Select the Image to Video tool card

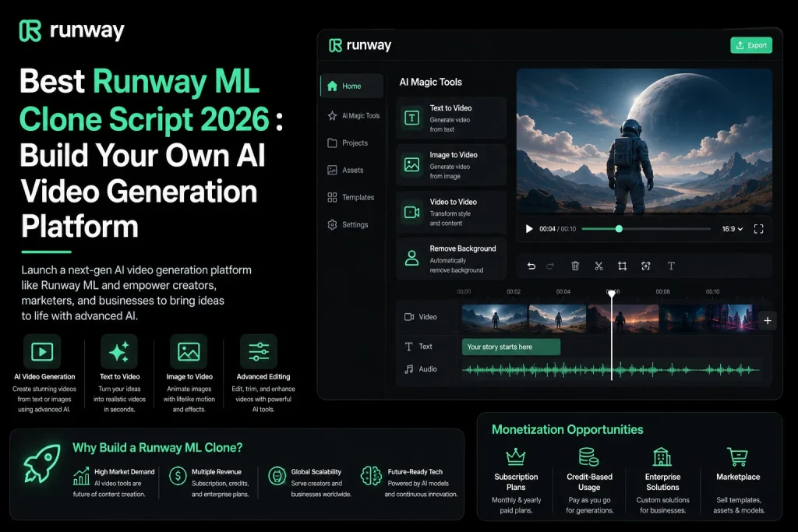point(451,165)
